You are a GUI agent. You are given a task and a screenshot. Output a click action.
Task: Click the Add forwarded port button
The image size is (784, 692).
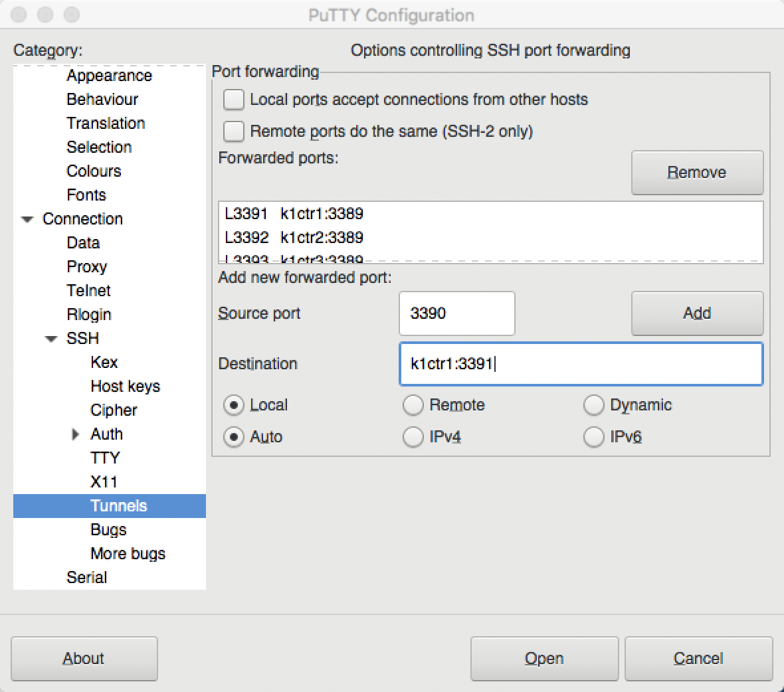696,313
